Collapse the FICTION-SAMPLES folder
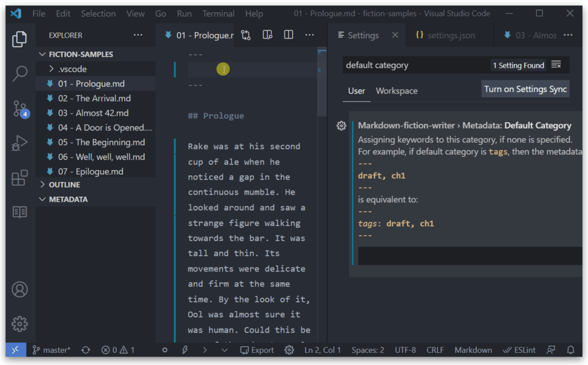 (x=43, y=54)
